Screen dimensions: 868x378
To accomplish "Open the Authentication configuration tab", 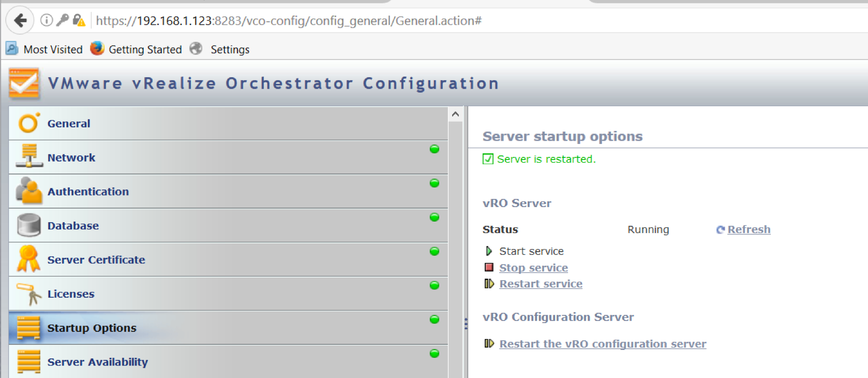I will point(228,192).
